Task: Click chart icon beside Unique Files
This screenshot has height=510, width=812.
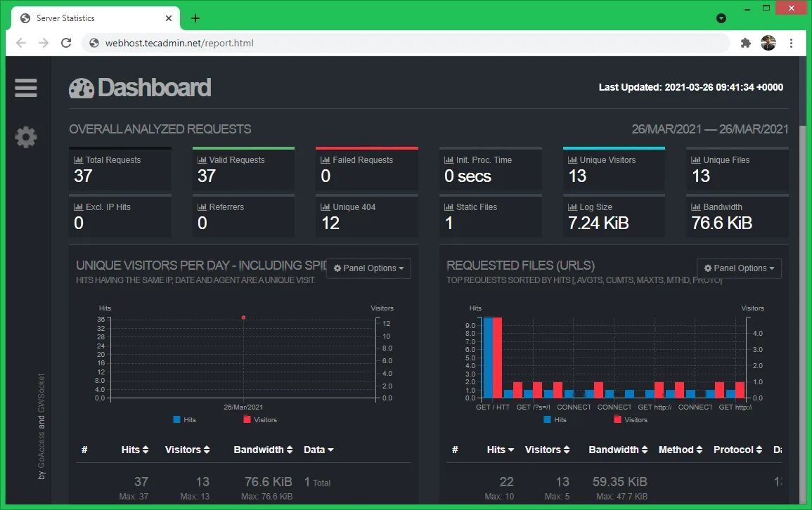Action: coord(696,160)
